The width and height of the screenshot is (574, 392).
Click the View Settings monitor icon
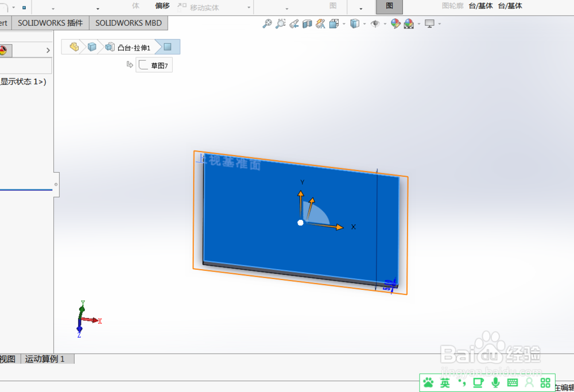pyautogui.click(x=429, y=24)
